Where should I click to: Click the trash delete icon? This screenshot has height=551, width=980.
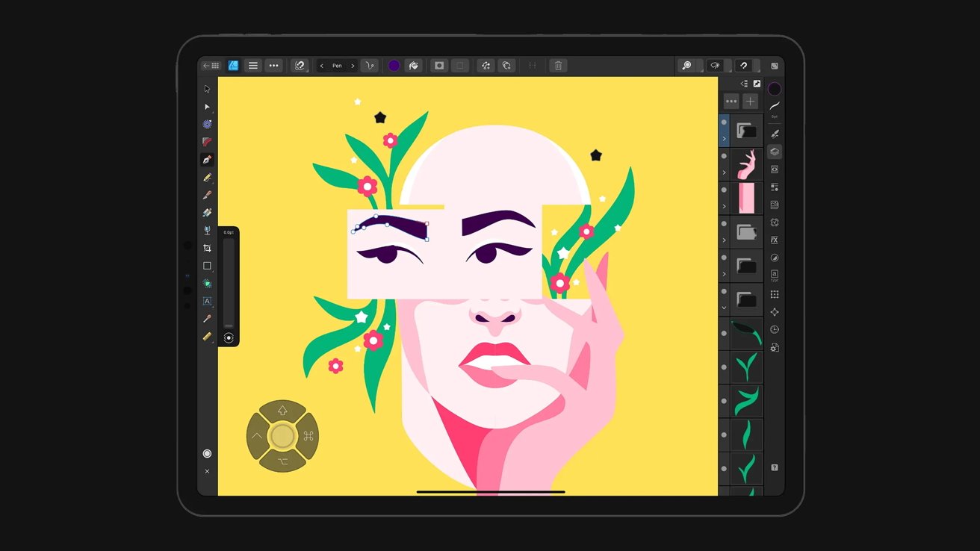coord(557,66)
